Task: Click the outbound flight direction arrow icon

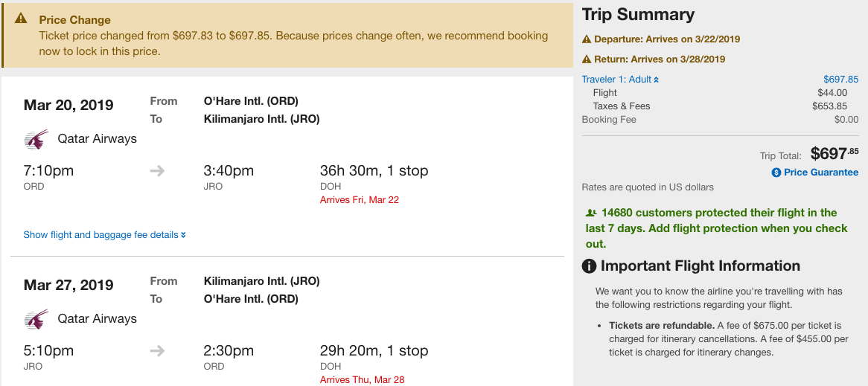Action: [x=157, y=171]
